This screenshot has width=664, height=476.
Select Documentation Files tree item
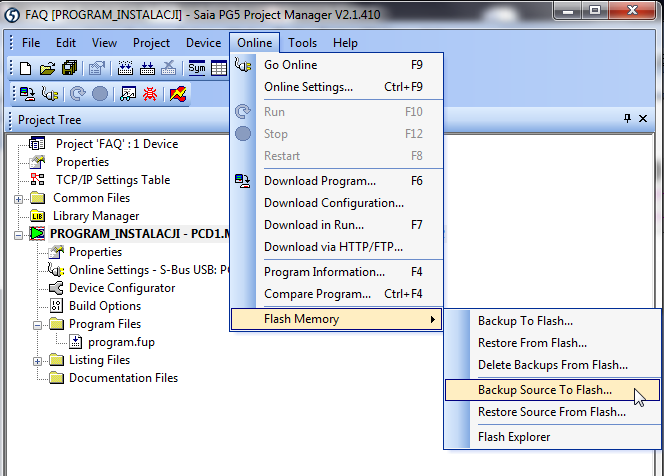[123, 378]
